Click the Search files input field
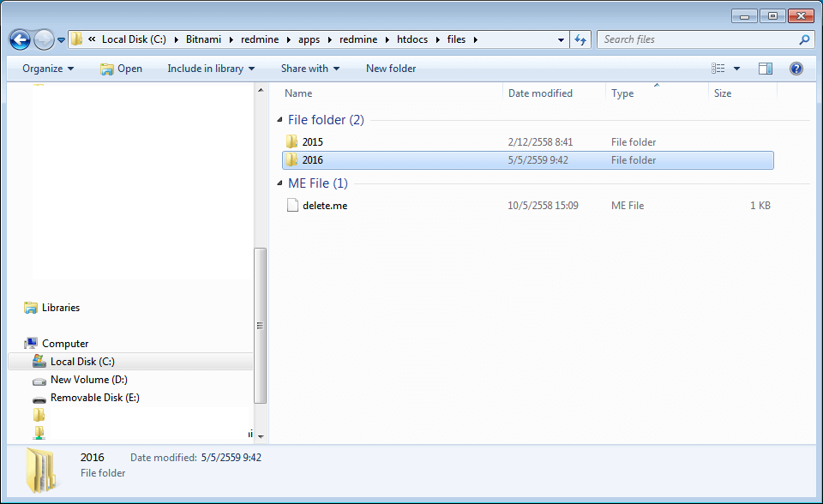The width and height of the screenshot is (823, 504). point(703,39)
